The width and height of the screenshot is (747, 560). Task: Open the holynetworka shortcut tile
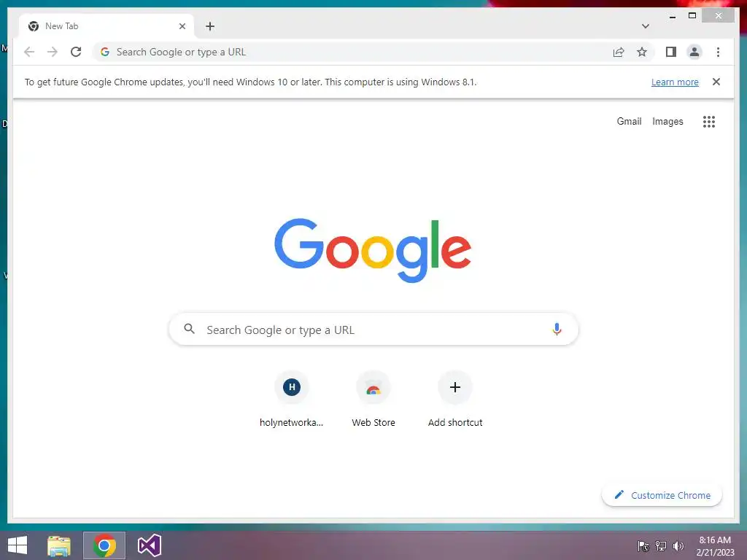click(x=292, y=400)
